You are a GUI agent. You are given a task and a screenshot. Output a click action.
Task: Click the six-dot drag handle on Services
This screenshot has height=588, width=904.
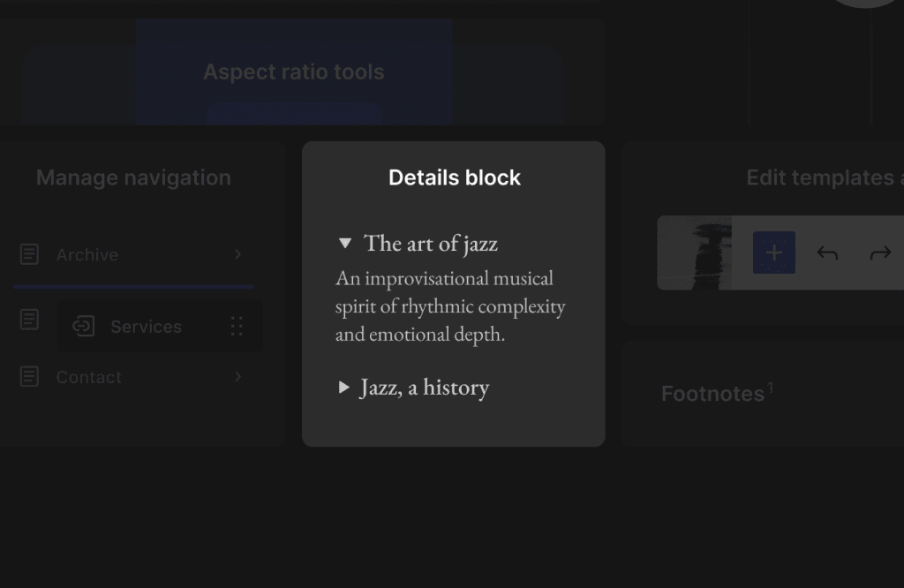click(x=237, y=326)
